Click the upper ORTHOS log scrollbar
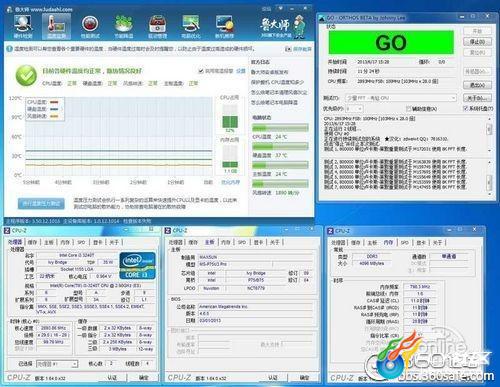500x387 pixels. [489, 134]
